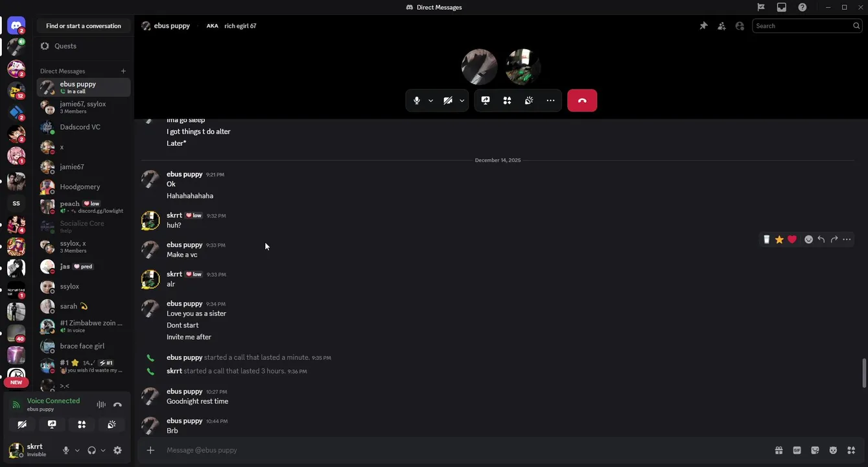The image size is (868, 467).
Task: Open the sticker picker
Action: point(815,450)
